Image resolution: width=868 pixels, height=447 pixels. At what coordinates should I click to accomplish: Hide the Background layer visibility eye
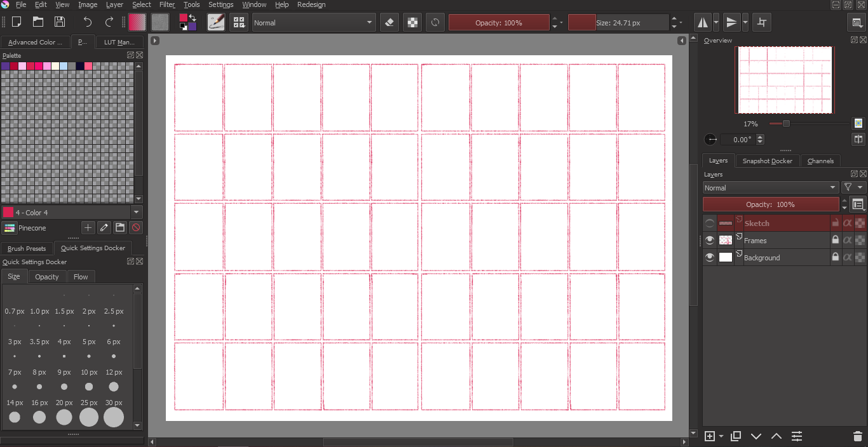(x=710, y=258)
